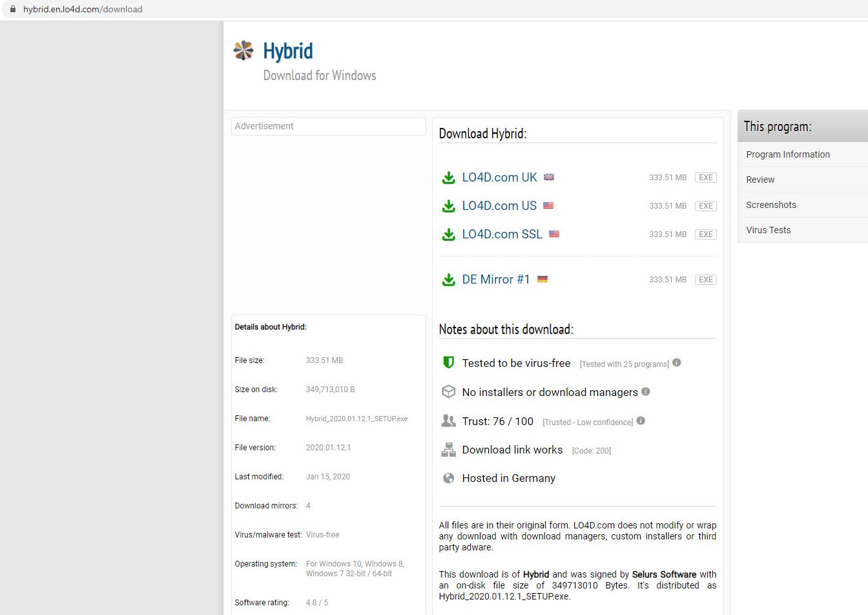This screenshot has width=868, height=615.
Task: Open Review in the This program sidebar
Action: 803,180
